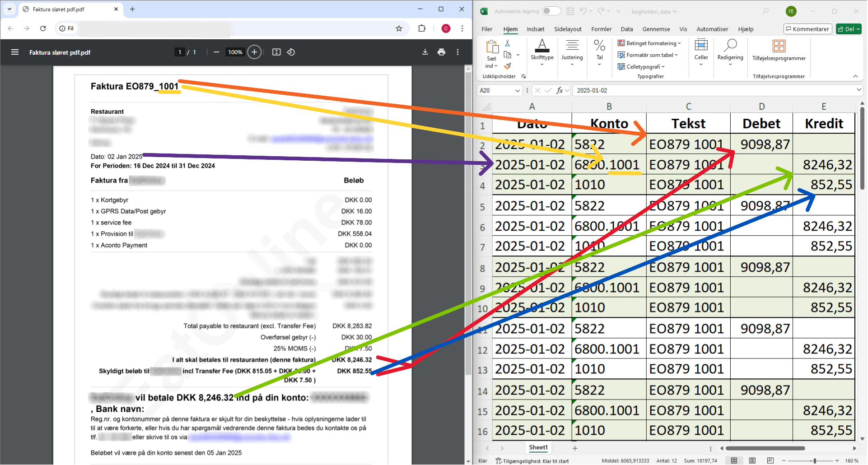Click the PDF page number field
The height and width of the screenshot is (465, 868).
coord(180,52)
